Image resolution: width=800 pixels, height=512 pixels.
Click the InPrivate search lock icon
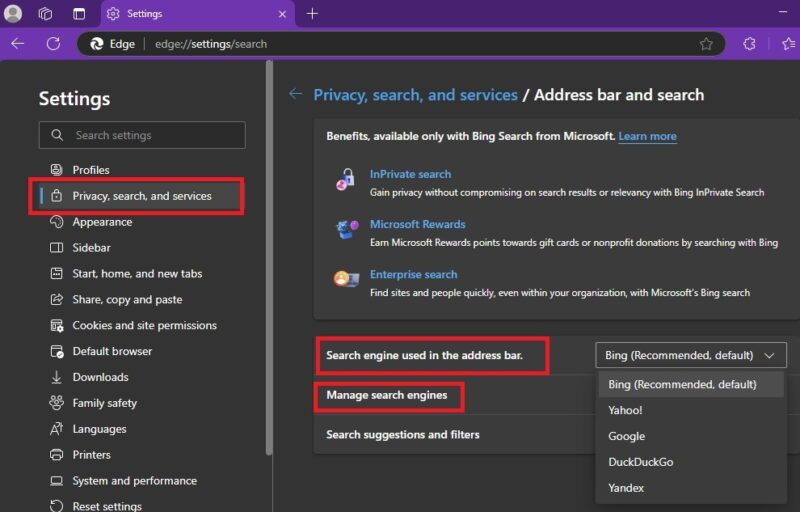tap(345, 180)
